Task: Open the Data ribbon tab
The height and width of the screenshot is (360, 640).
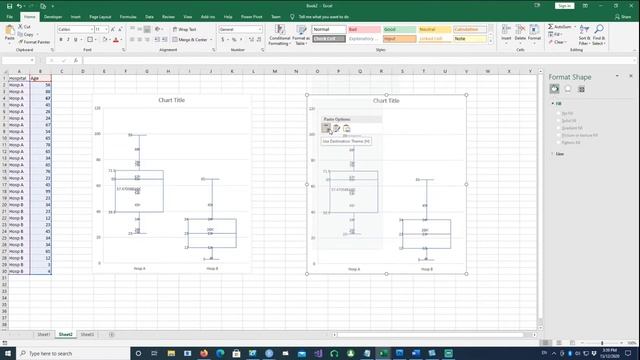Action: coord(149,17)
